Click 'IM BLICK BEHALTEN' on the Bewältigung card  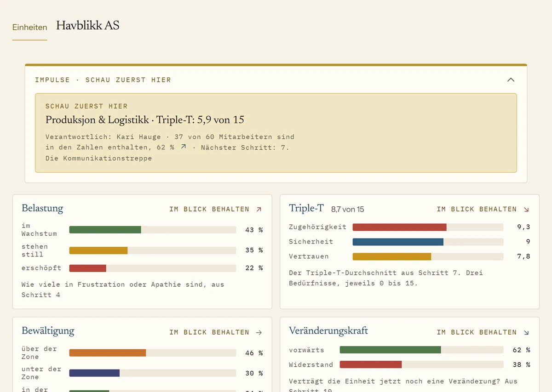coord(209,332)
